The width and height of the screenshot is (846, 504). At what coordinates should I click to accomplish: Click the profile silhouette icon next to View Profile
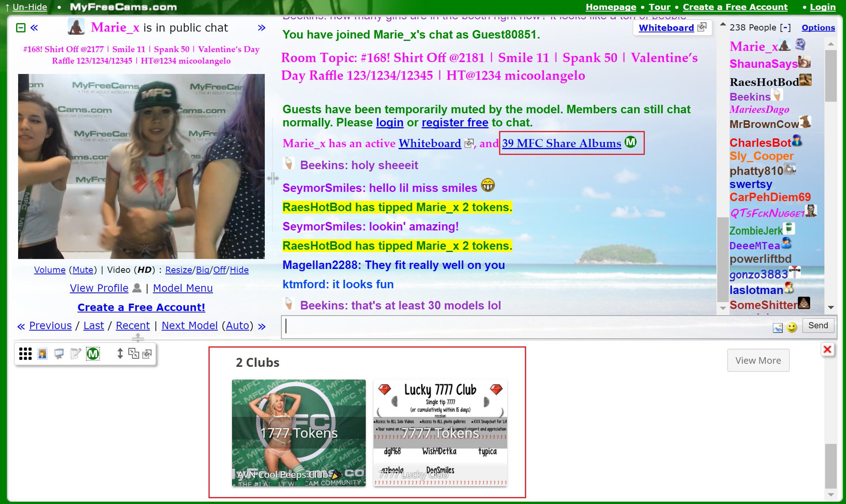(x=137, y=288)
